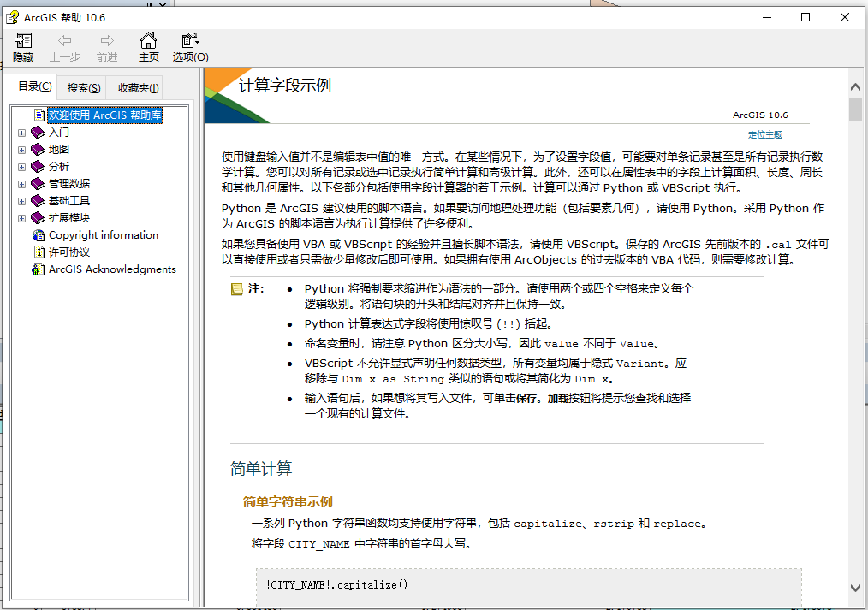Click the ArcGIS Acknowledgments icon
This screenshot has width=868, height=610.
point(39,269)
